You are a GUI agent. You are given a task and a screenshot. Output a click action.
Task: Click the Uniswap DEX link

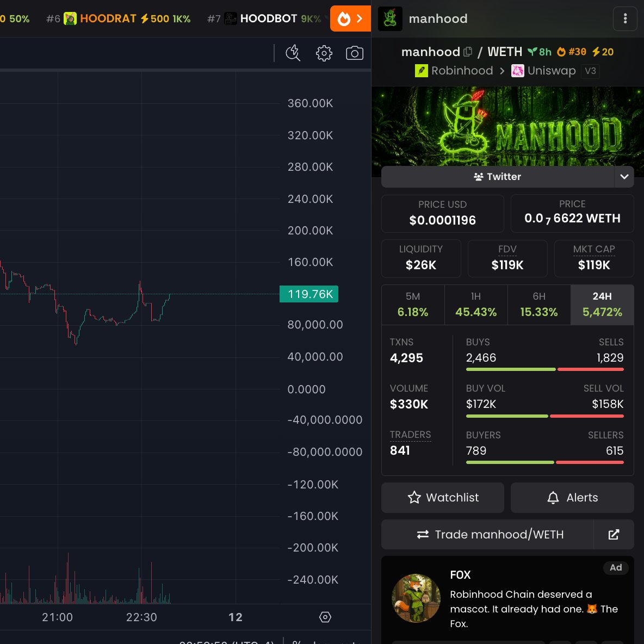point(543,71)
